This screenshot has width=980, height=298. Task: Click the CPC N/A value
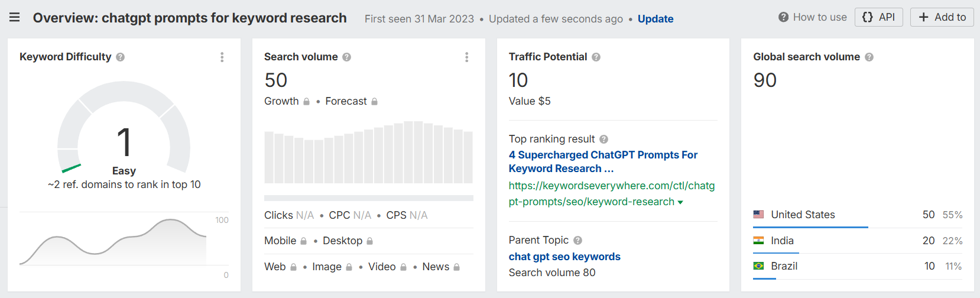pos(362,215)
